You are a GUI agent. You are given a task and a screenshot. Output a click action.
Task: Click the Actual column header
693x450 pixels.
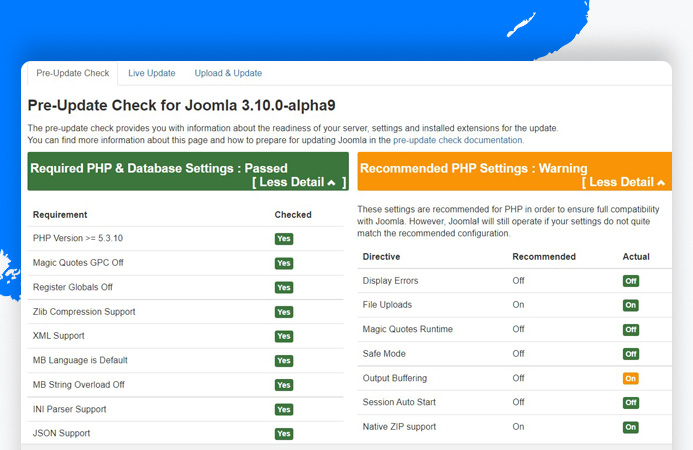pyautogui.click(x=636, y=257)
